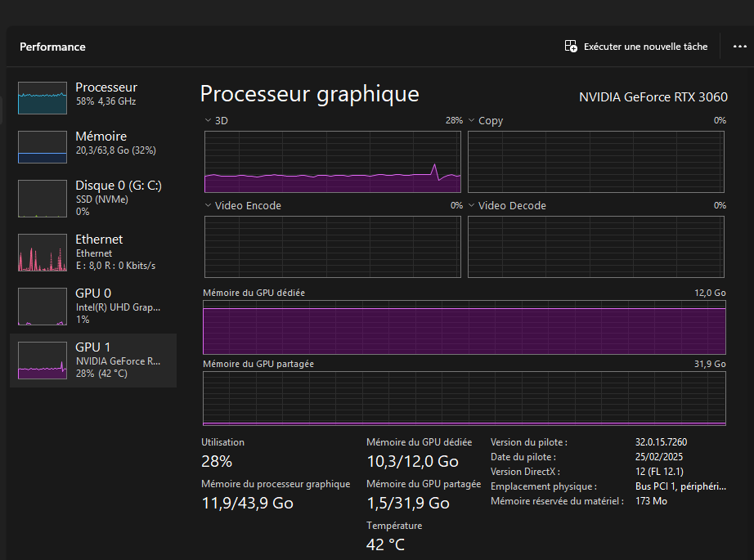Click the Performance page title
The image size is (754, 560).
coord(52,47)
